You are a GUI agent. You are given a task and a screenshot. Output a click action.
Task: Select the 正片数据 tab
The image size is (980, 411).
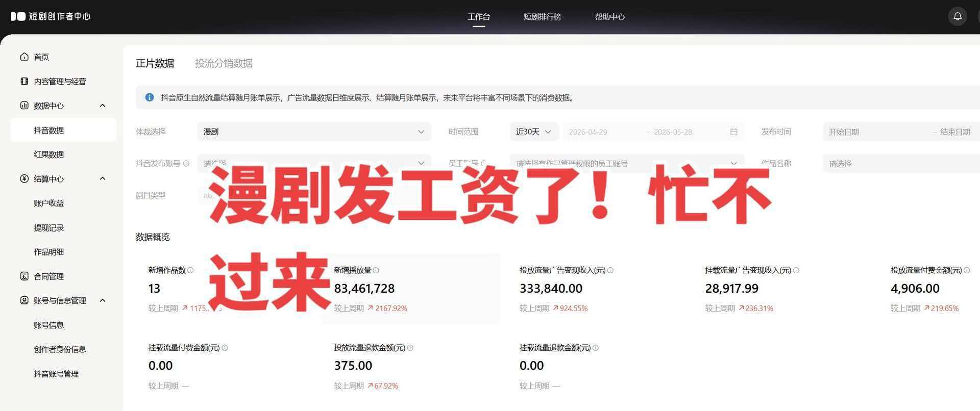tap(155, 63)
